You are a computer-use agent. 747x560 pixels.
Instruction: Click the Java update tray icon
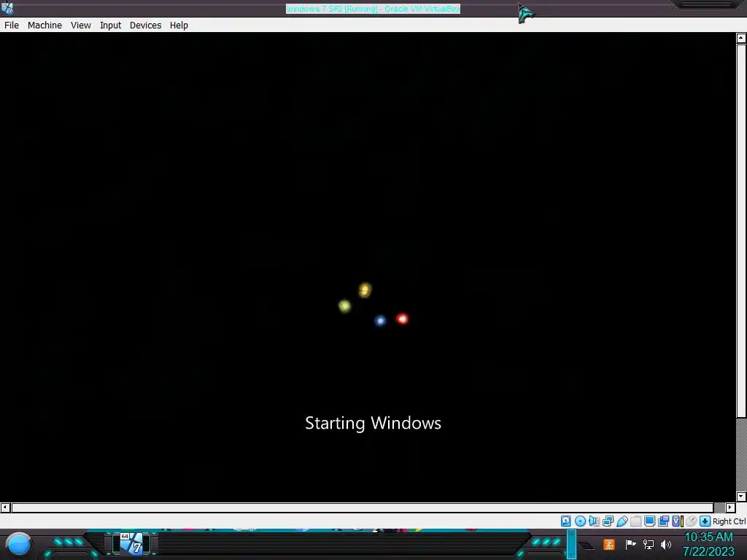(609, 544)
